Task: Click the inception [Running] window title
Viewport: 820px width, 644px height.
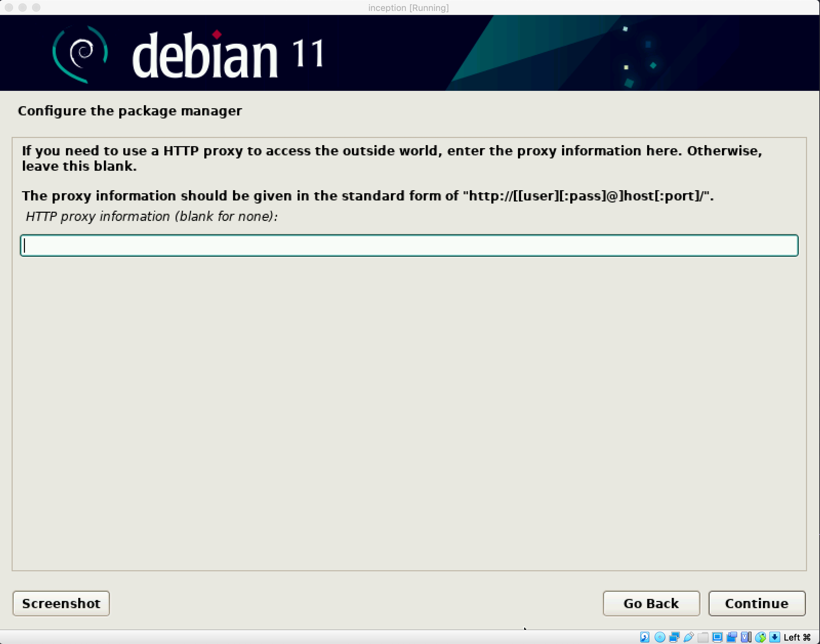Action: click(409, 8)
